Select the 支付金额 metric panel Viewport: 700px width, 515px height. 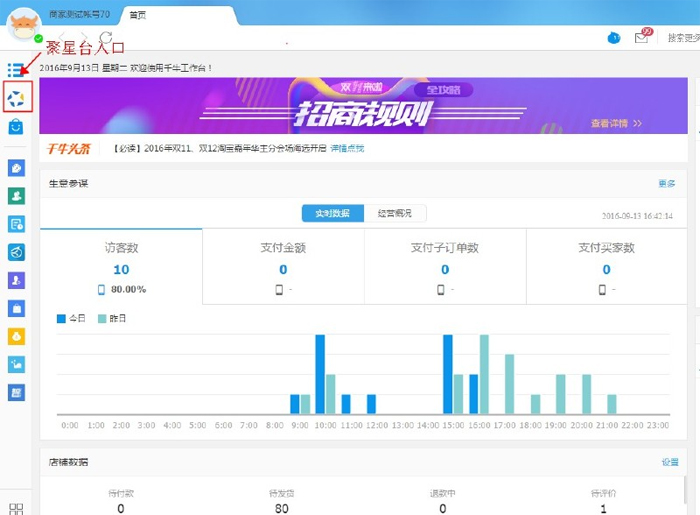pyautogui.click(x=283, y=266)
